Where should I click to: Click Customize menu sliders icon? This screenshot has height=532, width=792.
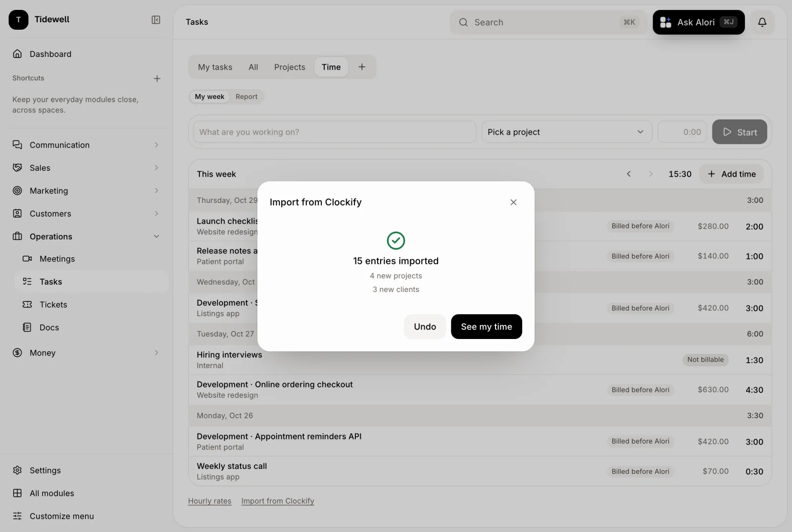pyautogui.click(x=17, y=516)
